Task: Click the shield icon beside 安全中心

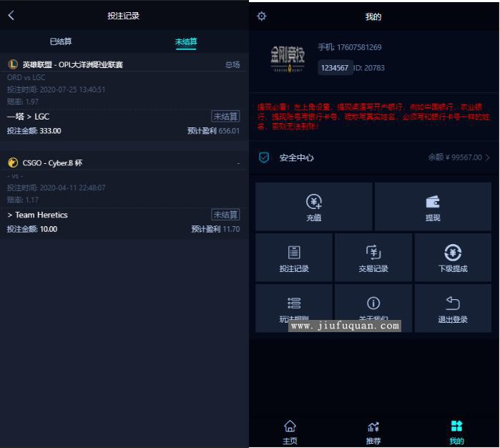Action: [264, 157]
